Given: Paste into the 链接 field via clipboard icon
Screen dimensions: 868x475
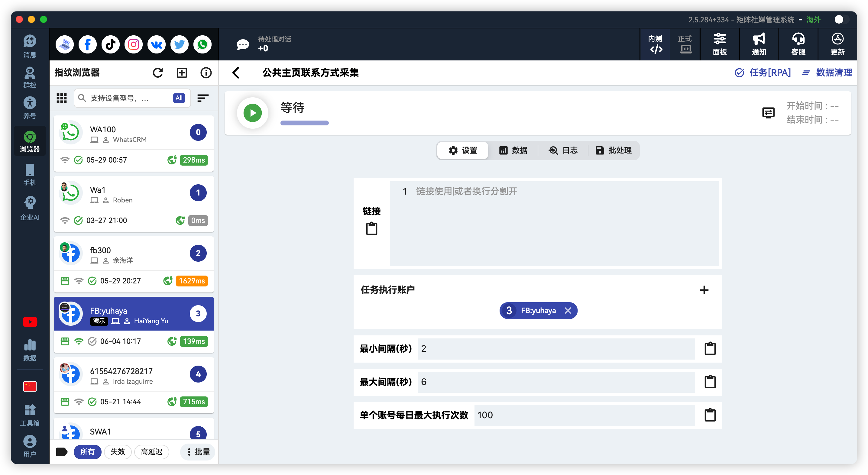Looking at the screenshot, I should coord(372,228).
